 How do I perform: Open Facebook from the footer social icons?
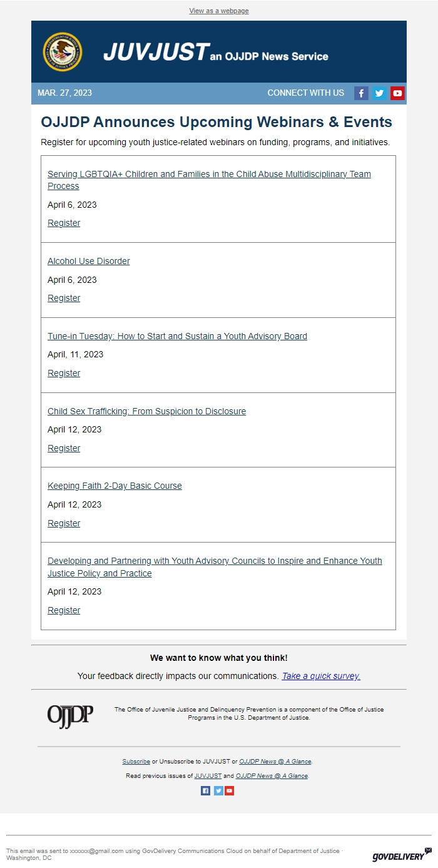[206, 790]
